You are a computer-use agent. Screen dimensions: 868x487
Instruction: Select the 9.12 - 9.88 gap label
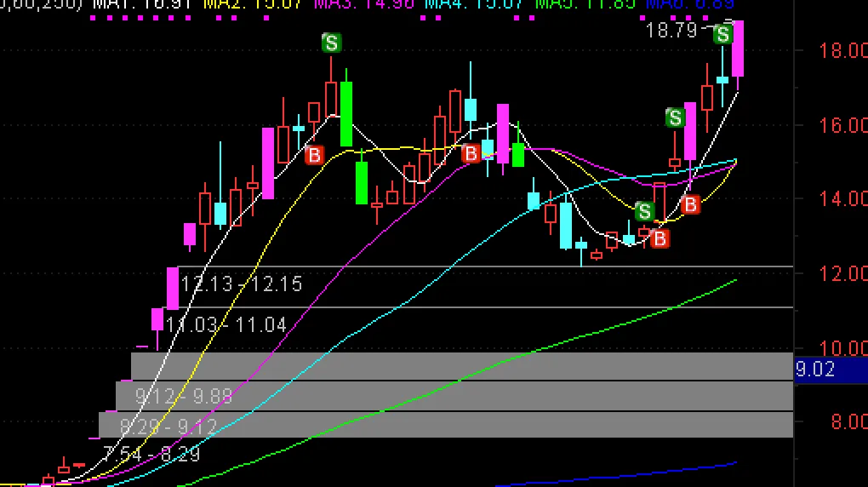[183, 396]
